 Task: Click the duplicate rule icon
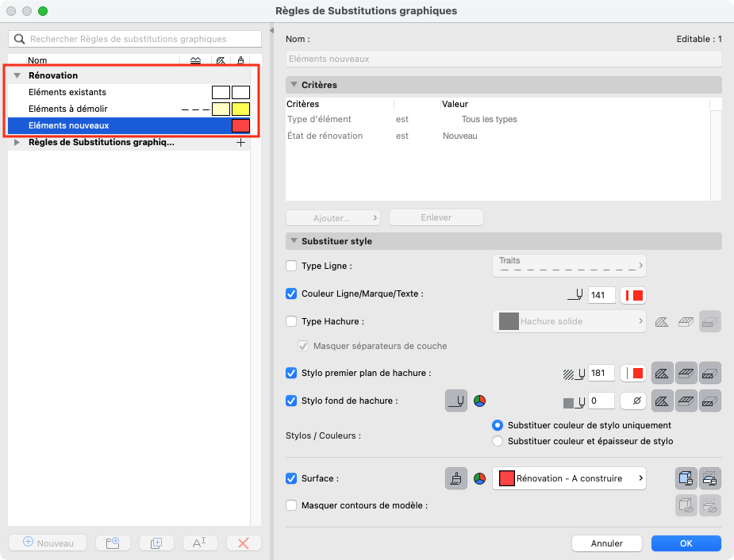point(156,543)
